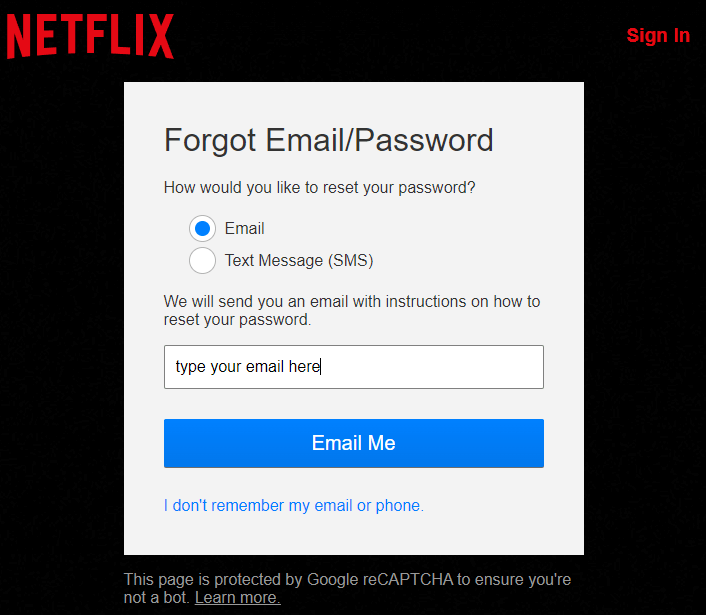Screen dimensions: 706x615
Task: Click the 'Email' radio option label
Action: pyautogui.click(x=244, y=229)
